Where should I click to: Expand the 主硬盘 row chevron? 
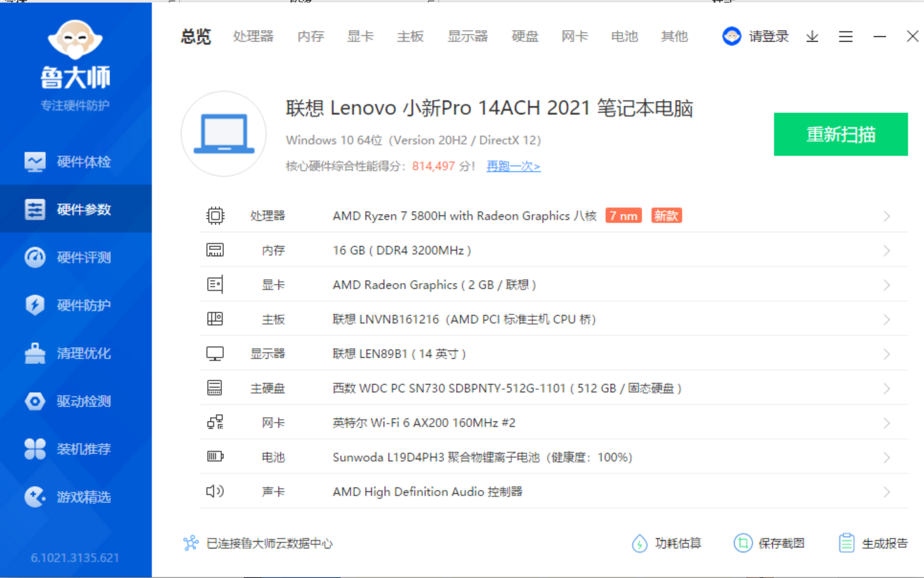(x=887, y=389)
